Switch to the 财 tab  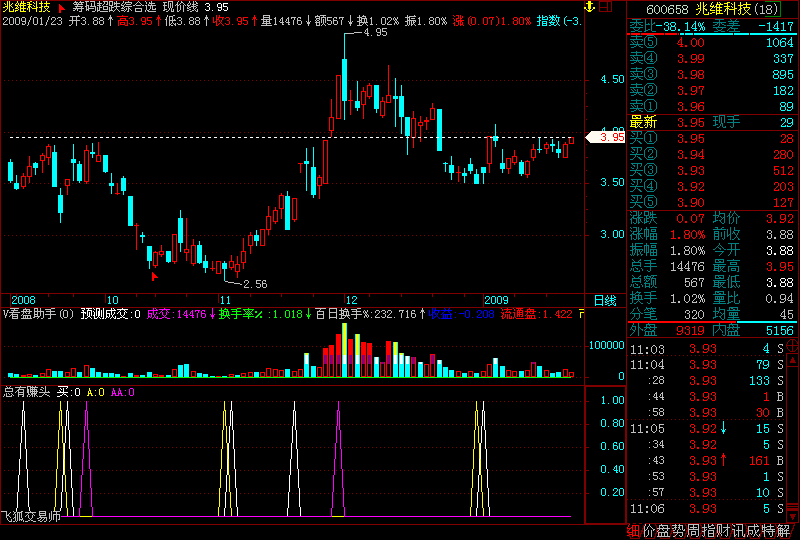tap(722, 531)
